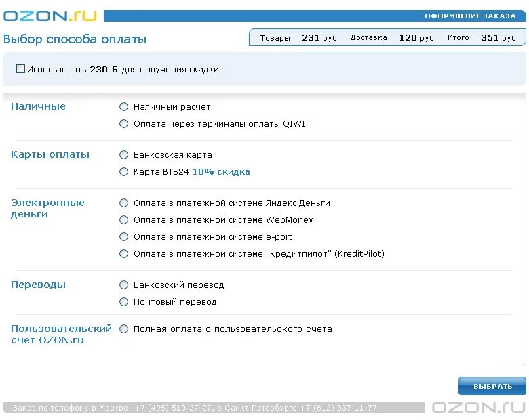The image size is (529, 420).
Task: Click the Доставка 120 руб amount
Action: coord(392,38)
